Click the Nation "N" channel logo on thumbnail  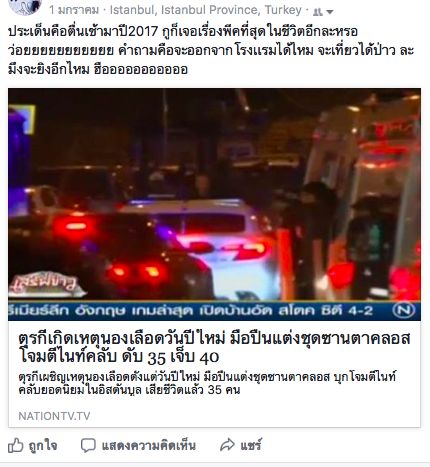tap(404, 310)
